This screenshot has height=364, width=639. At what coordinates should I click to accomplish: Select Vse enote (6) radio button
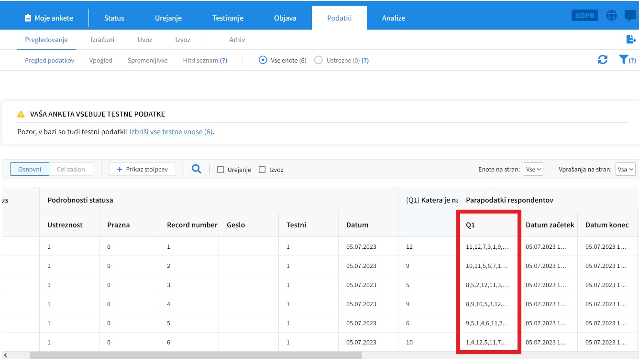coord(263,60)
